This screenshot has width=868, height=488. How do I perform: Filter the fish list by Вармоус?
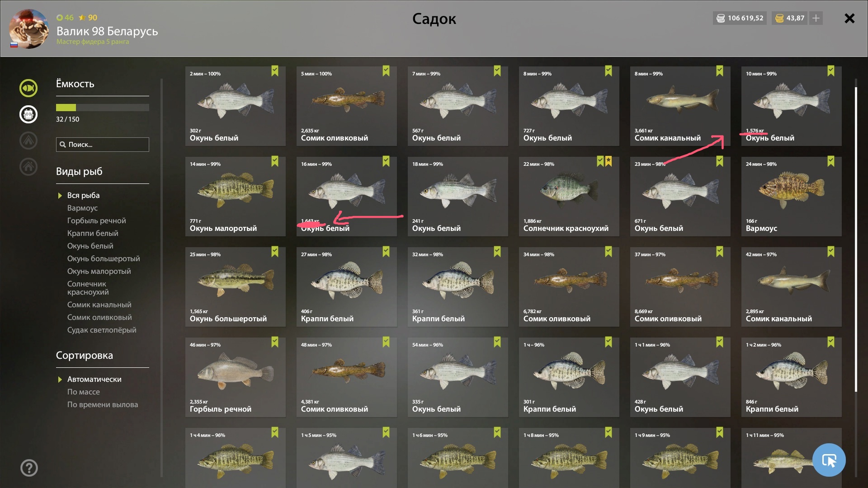pyautogui.click(x=82, y=208)
